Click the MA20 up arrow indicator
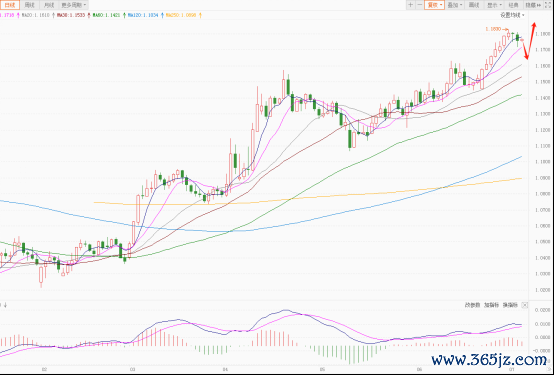This screenshot has height=375, width=554. [x=53, y=15]
